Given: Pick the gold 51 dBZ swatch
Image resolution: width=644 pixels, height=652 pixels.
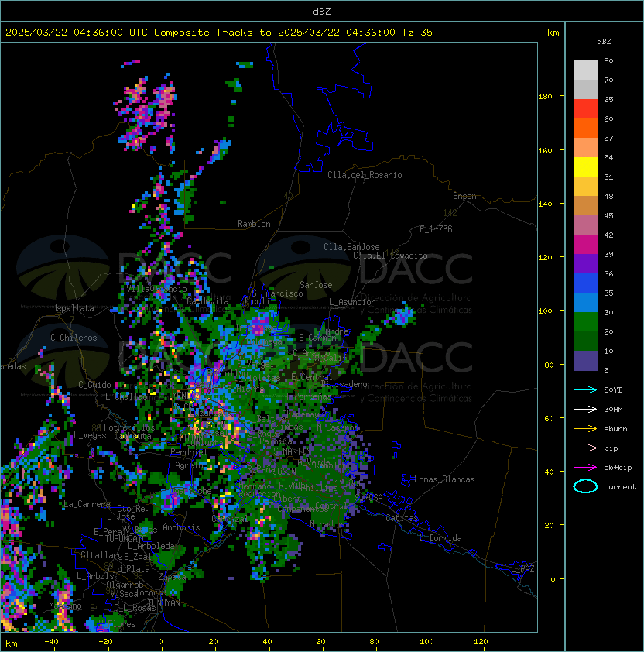Looking at the screenshot, I should [x=585, y=187].
